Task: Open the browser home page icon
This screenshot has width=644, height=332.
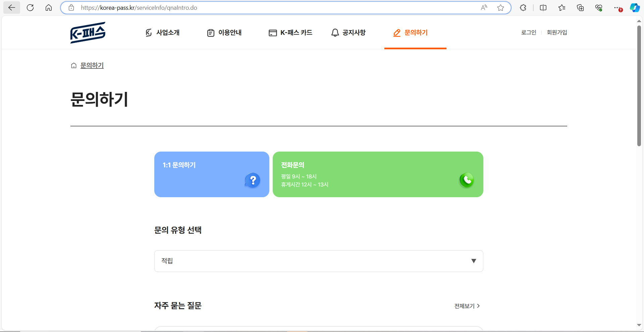Action: (x=49, y=8)
